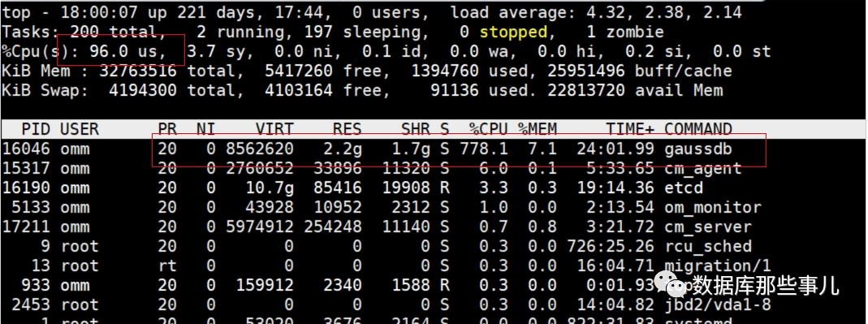
Task: Select the om_monitor command name
Action: pyautogui.click(x=713, y=208)
